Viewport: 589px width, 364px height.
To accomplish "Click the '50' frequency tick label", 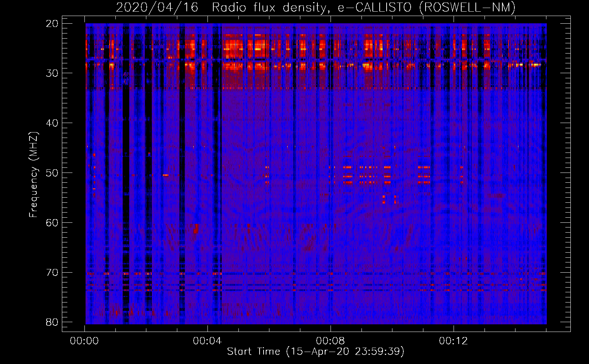I will [52, 173].
